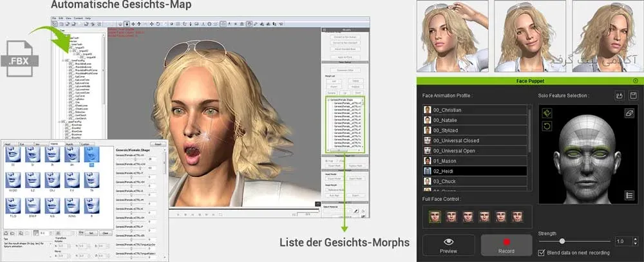
Task: Click the Strength slider handle
Action: [562, 241]
